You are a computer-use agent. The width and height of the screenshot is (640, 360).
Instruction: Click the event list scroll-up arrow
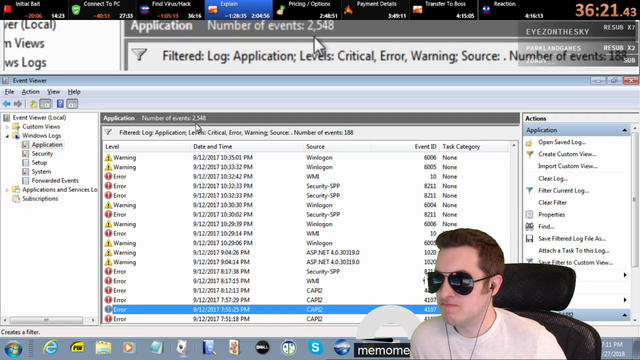pos(513,146)
